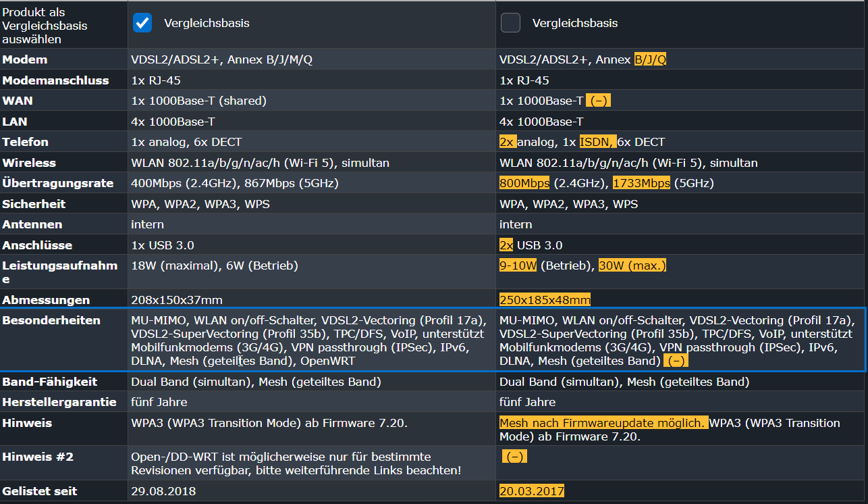Click the highlighted '800Mbps' value
Viewport: 868px width, 504px height.
[525, 183]
